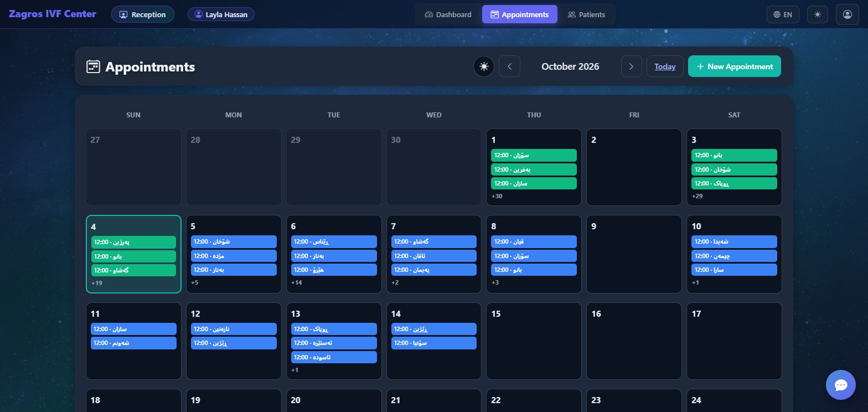Screen dimensions: 868x412
Task: Advance to the next month with the right chevron
Action: 631,66
